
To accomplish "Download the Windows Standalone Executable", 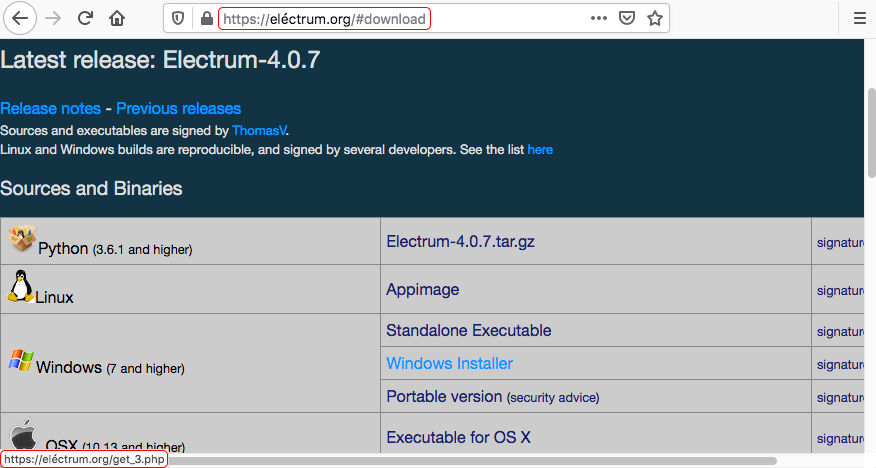I will click(x=469, y=330).
